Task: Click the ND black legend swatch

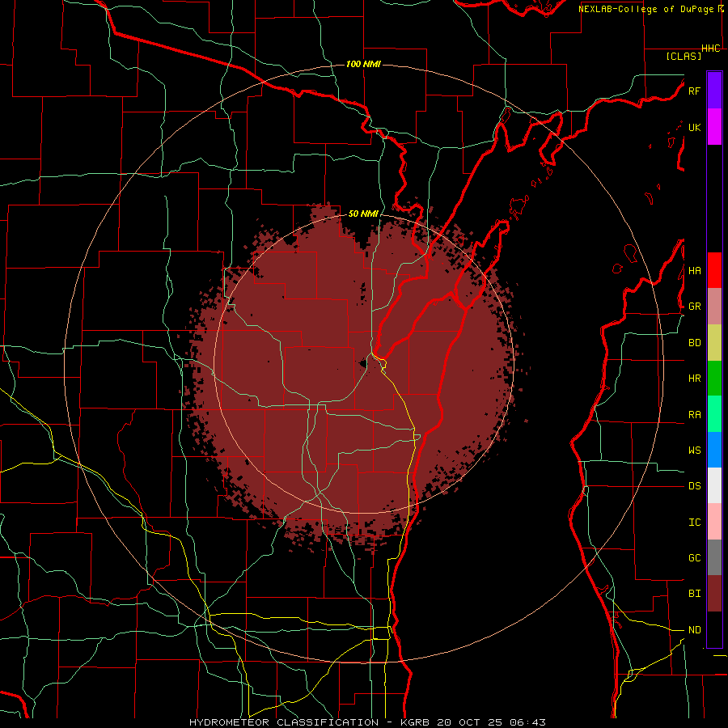Action: click(714, 629)
